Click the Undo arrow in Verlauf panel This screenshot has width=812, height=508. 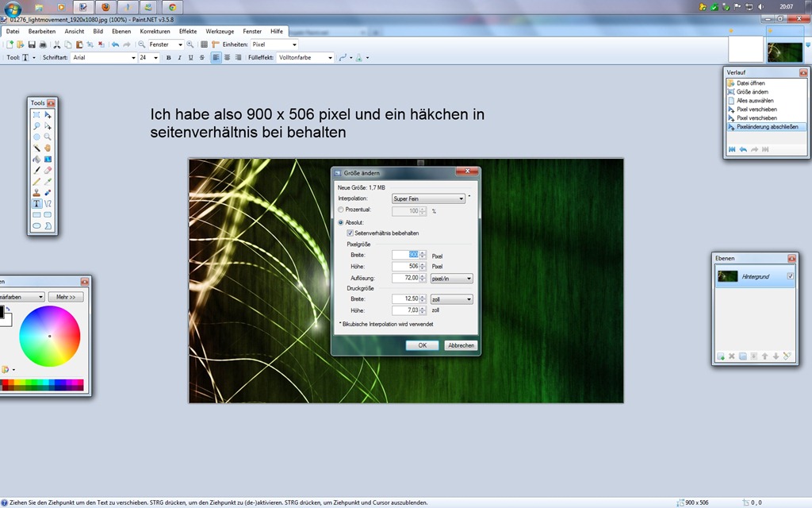coord(743,149)
